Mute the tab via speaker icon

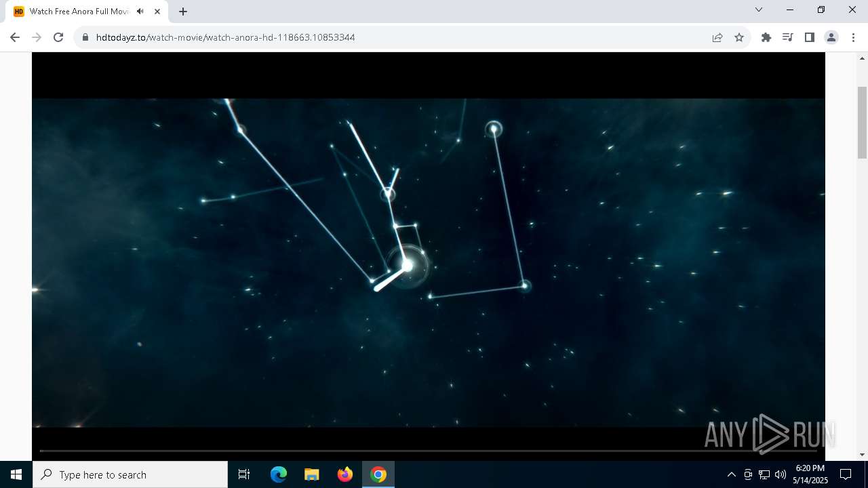[140, 12]
